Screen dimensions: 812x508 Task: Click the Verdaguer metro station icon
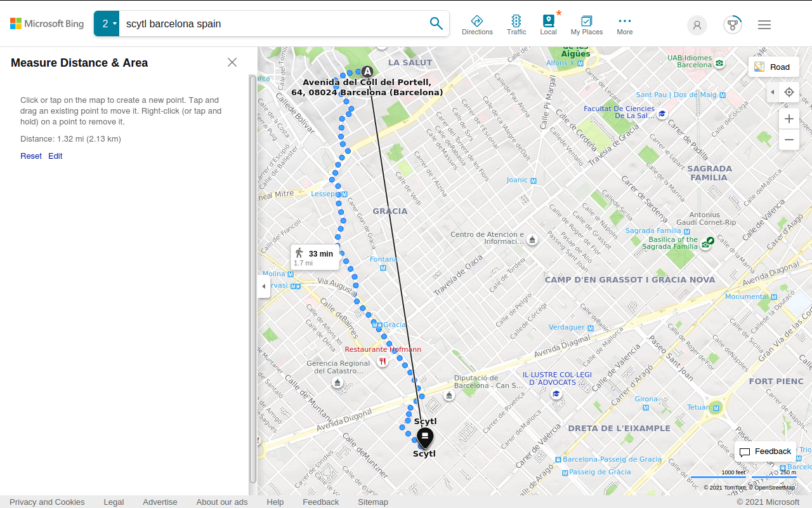591,328
